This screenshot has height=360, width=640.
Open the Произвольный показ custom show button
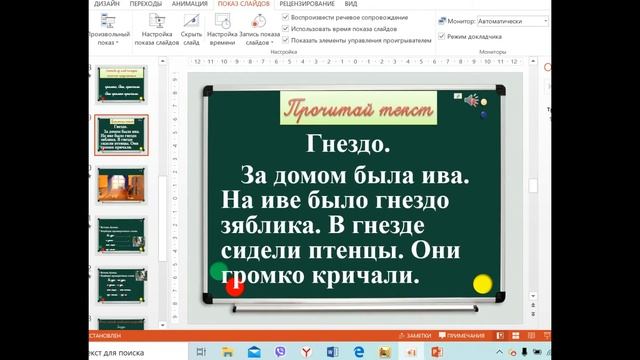pos(109,29)
